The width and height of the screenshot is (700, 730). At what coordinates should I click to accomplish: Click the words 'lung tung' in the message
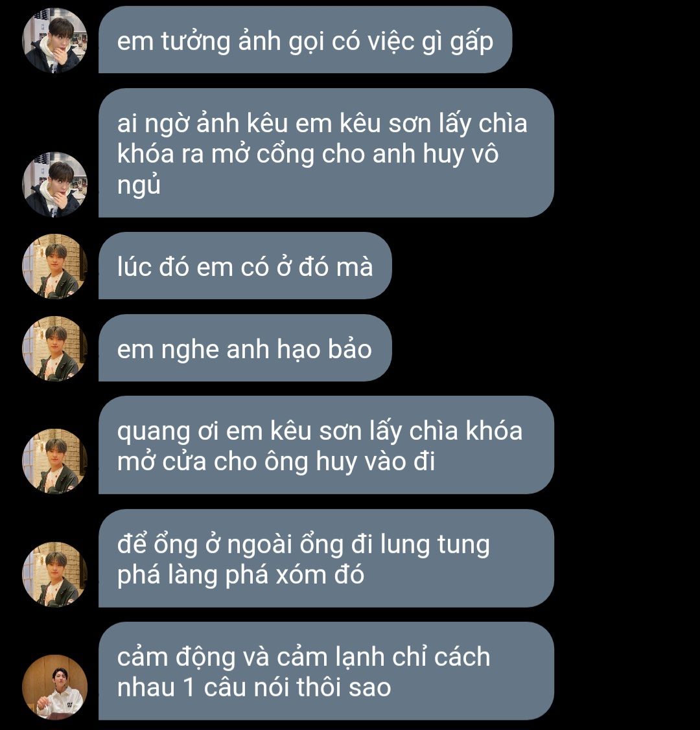(x=434, y=546)
